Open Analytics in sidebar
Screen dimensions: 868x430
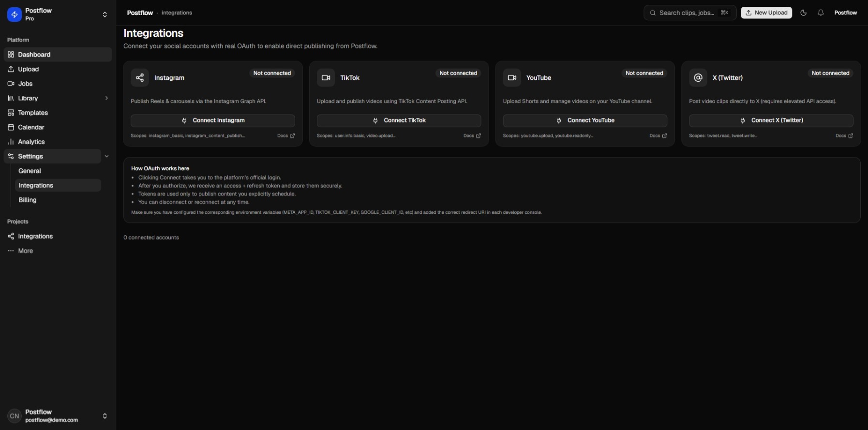click(58, 142)
